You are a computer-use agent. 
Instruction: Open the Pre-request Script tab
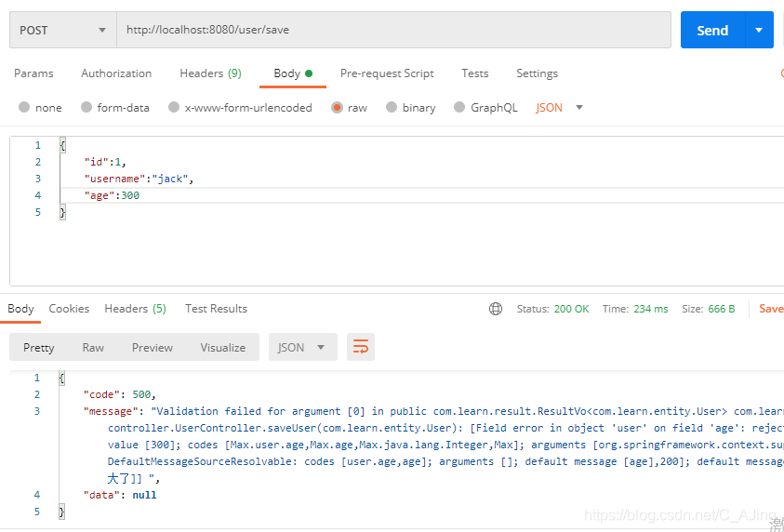coord(387,73)
